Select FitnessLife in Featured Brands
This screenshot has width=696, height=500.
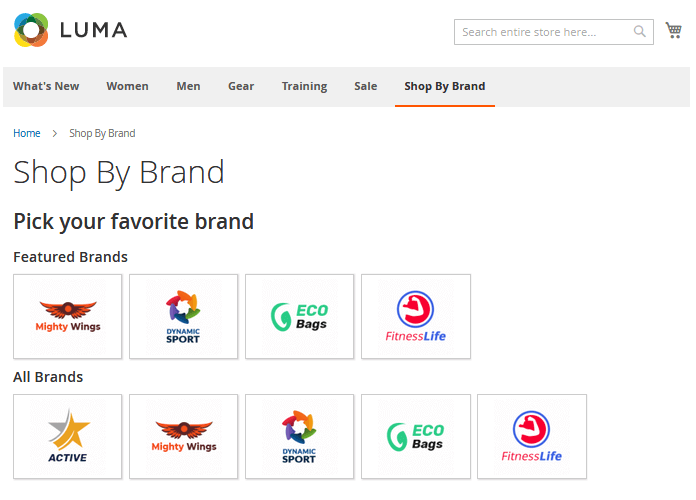(x=416, y=316)
